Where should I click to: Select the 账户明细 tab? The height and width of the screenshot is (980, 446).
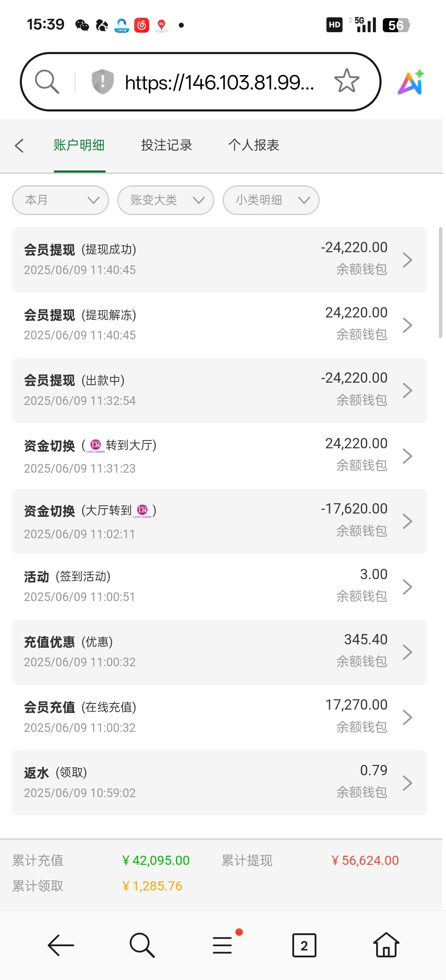click(79, 145)
